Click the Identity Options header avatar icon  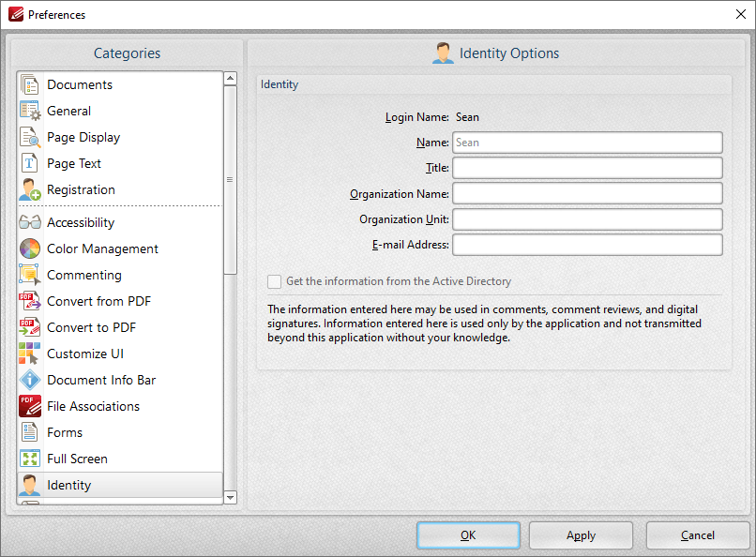pyautogui.click(x=443, y=53)
